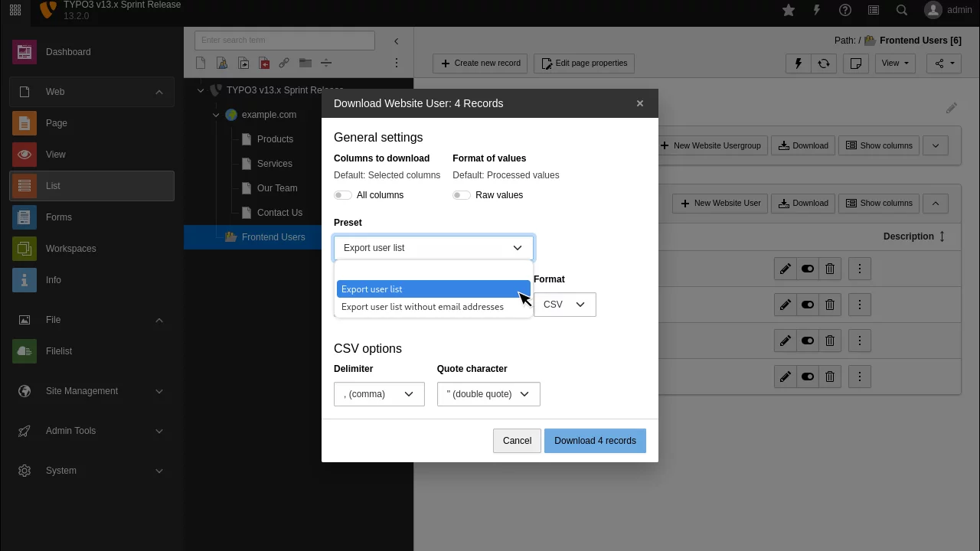
Task: Open the Format CSV dropdown
Action: click(564, 305)
